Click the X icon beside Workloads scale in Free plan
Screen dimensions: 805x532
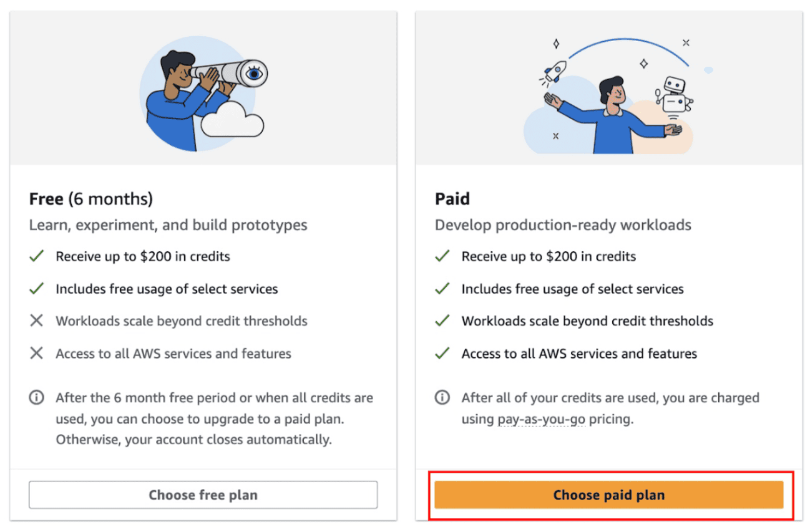click(37, 321)
